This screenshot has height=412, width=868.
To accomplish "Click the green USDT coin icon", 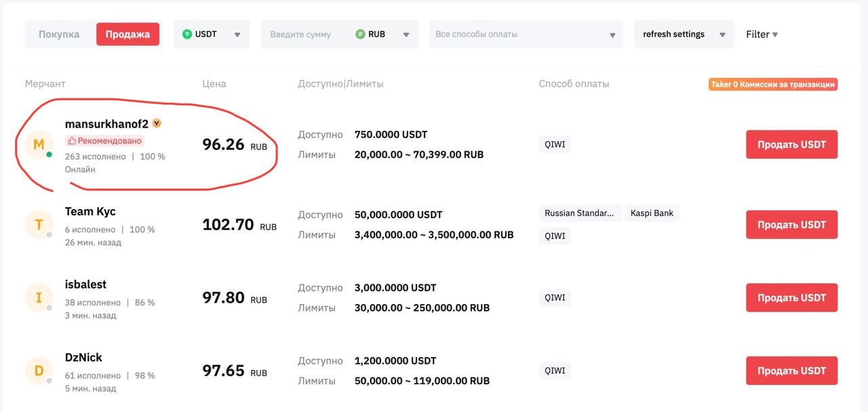I will click(x=187, y=35).
